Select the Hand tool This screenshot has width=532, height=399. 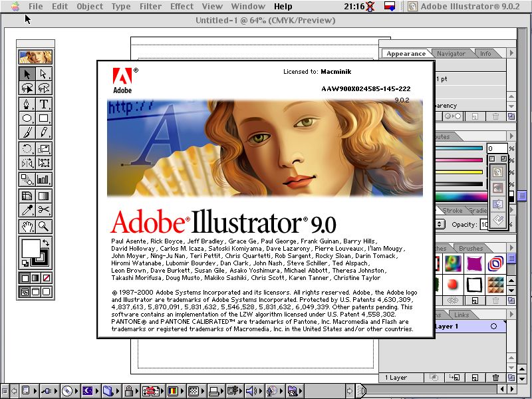pyautogui.click(x=27, y=226)
